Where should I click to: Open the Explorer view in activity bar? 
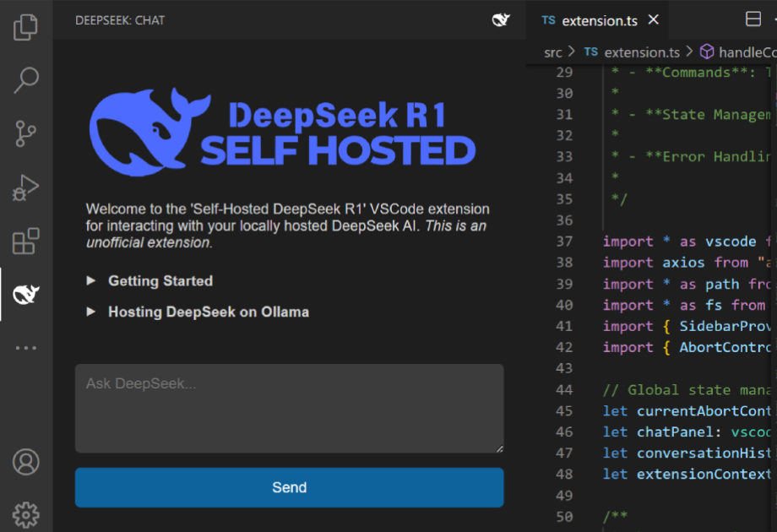click(26, 27)
